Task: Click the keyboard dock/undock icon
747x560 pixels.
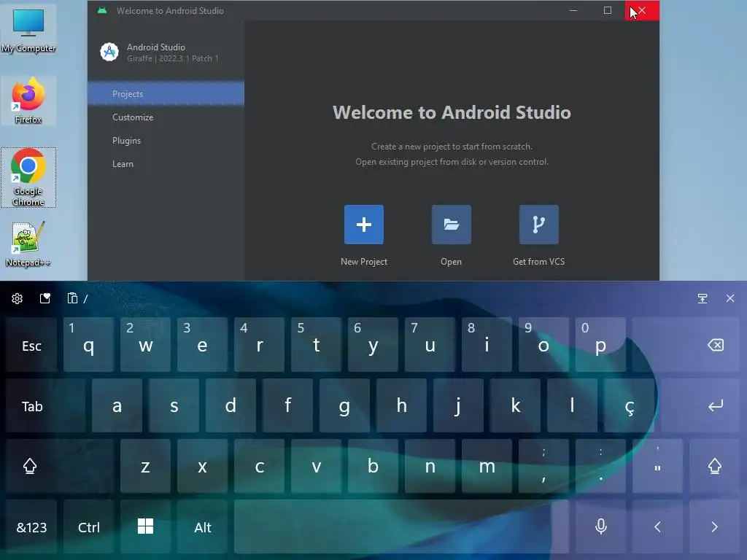Action: click(x=703, y=298)
